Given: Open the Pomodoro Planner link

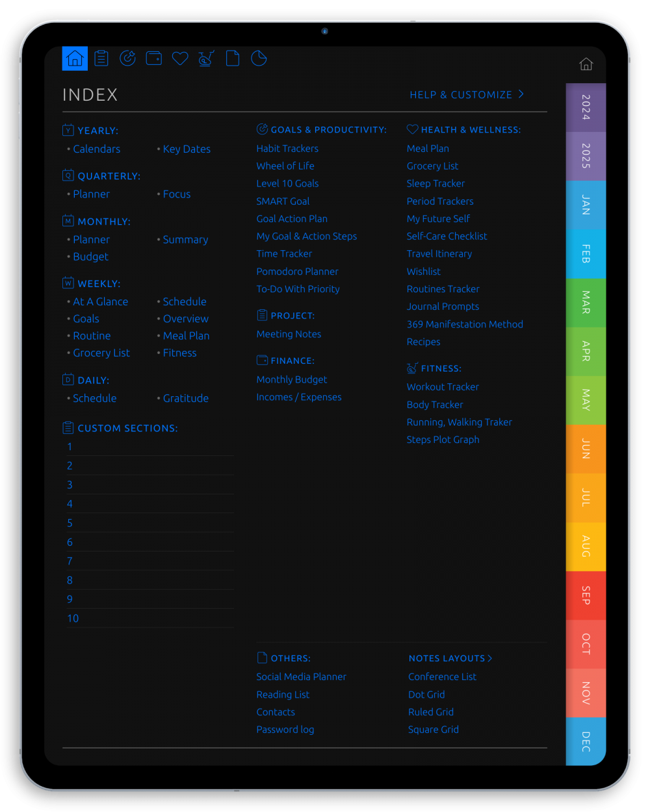Looking at the screenshot, I should [297, 271].
